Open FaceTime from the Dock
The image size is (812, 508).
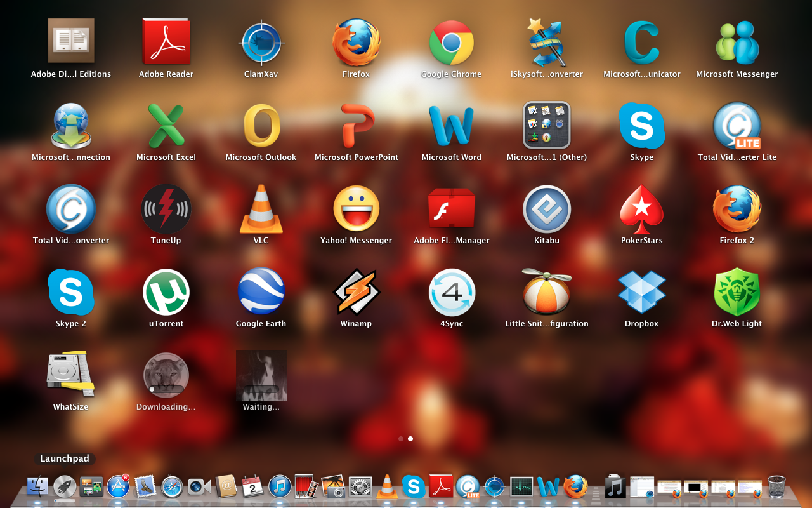[199, 487]
